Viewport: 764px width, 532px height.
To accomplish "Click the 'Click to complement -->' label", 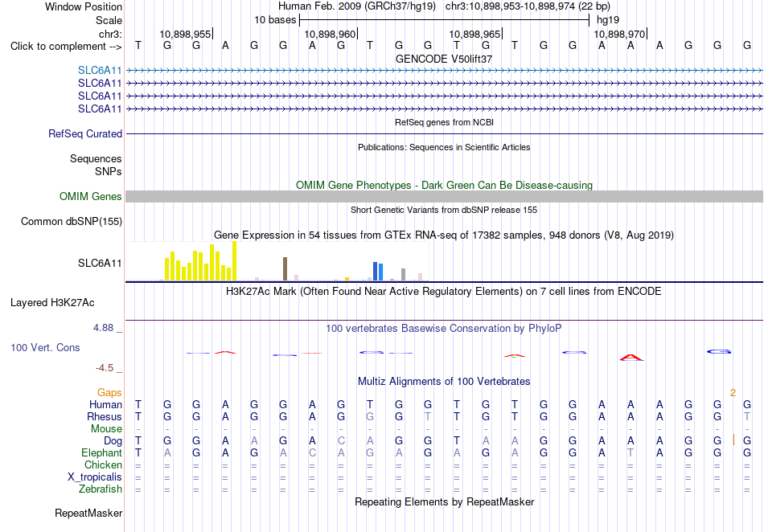I will [66, 47].
